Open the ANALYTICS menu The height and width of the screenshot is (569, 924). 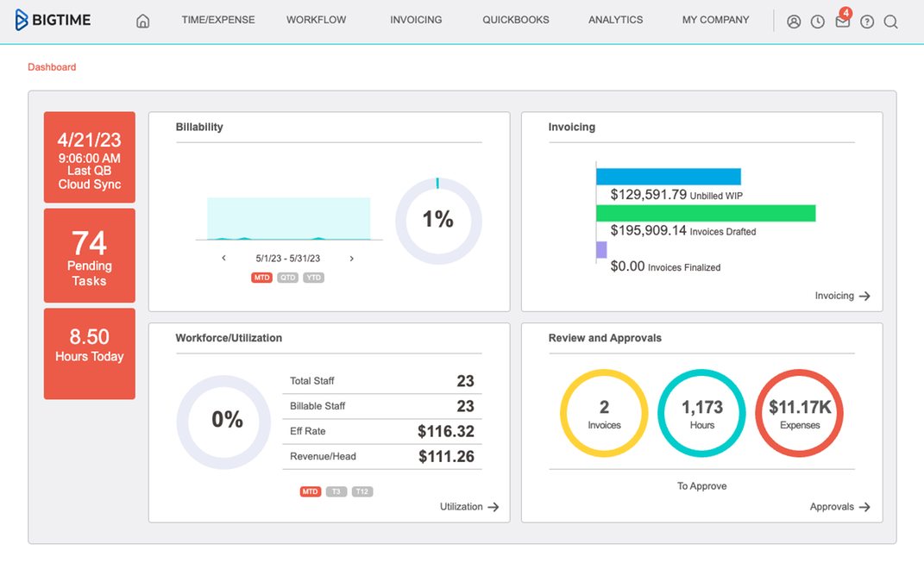click(616, 20)
